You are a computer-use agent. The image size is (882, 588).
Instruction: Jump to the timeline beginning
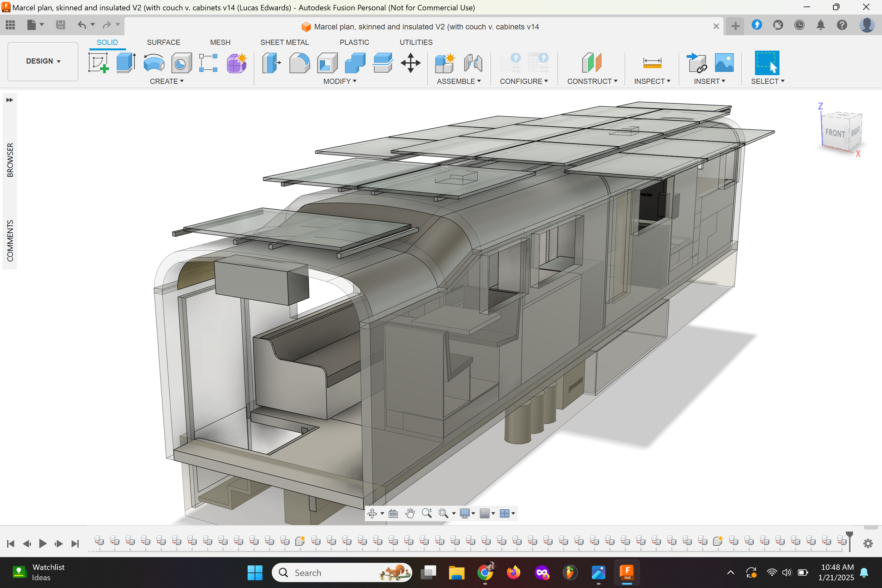11,543
